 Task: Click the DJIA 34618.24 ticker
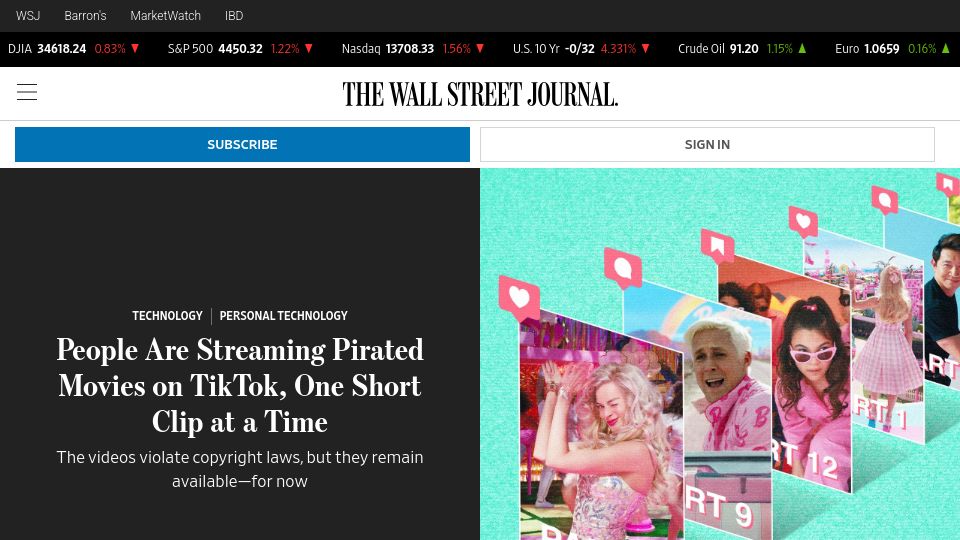point(73,48)
